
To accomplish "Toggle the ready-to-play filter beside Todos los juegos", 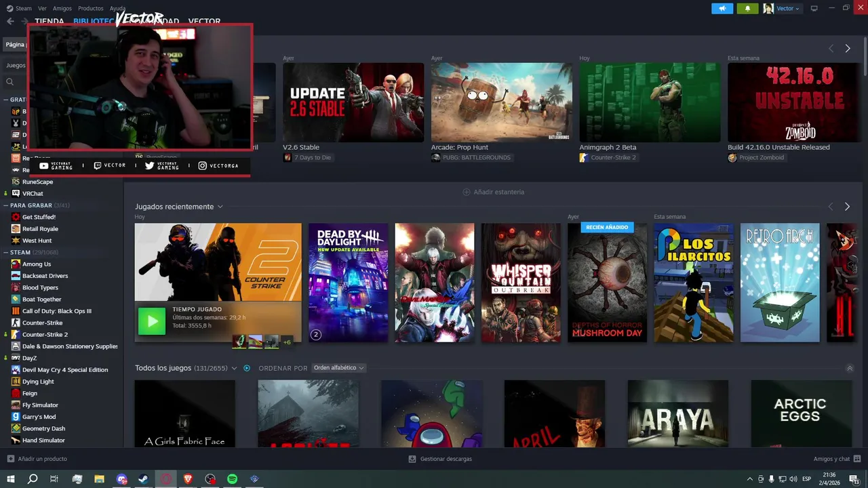I will (x=247, y=368).
